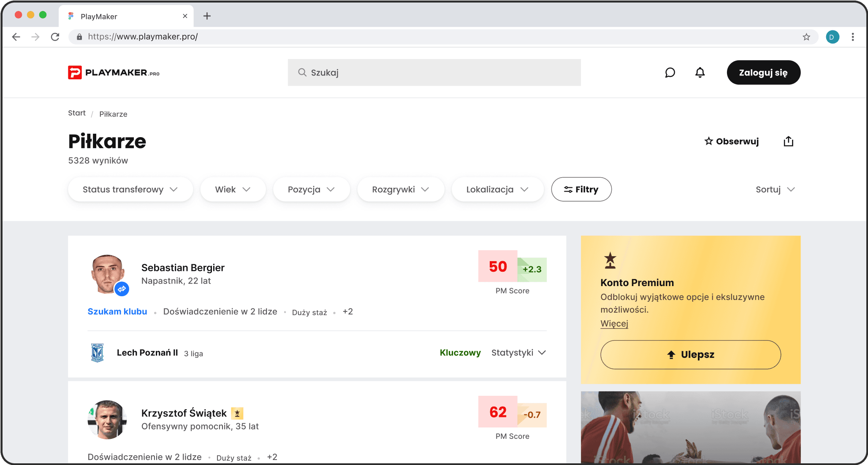The width and height of the screenshot is (868, 465).
Task: Click the PlayMaker logo
Action: 114,73
